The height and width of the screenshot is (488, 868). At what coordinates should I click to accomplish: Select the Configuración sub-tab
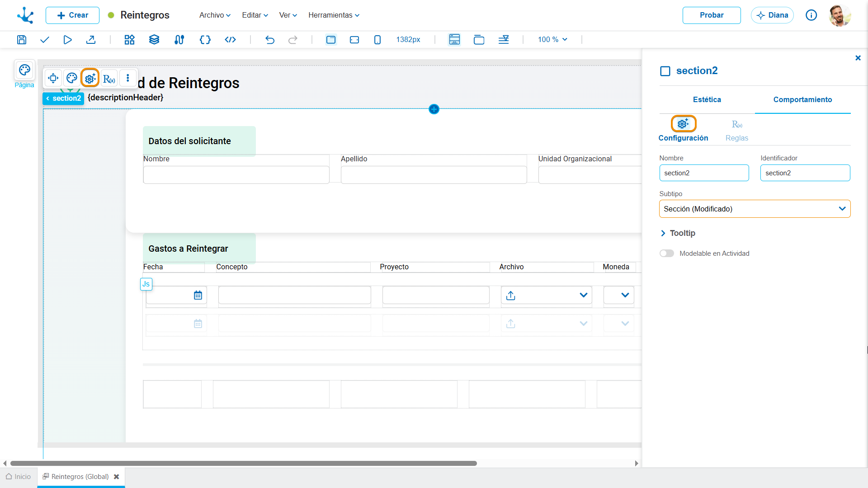click(683, 130)
